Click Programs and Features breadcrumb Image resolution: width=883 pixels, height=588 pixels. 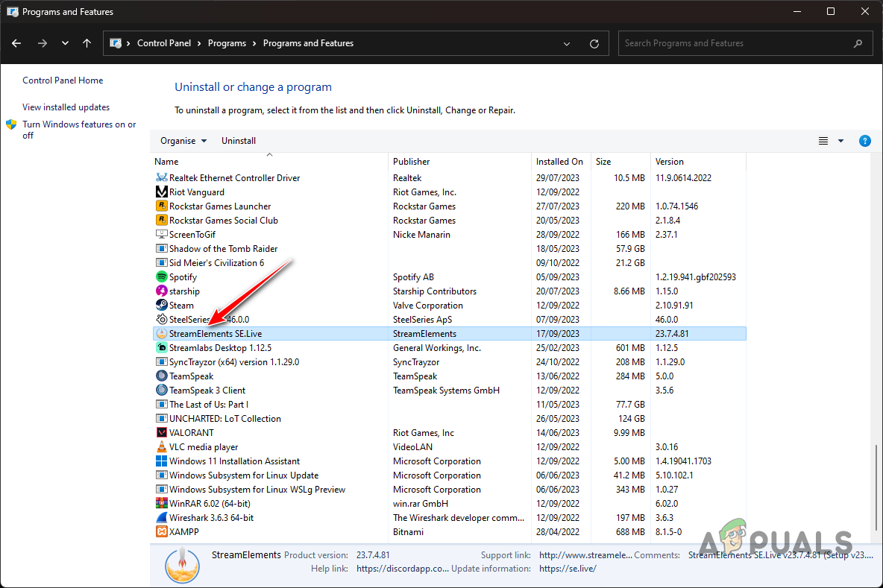click(308, 43)
